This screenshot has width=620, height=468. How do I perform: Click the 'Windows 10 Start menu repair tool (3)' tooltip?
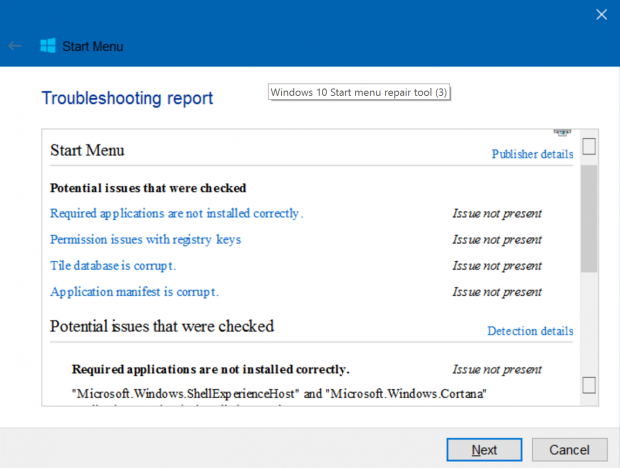(x=359, y=92)
